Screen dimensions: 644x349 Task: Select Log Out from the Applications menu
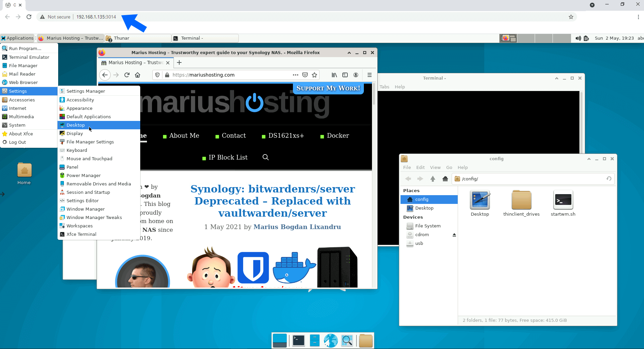click(x=29, y=142)
